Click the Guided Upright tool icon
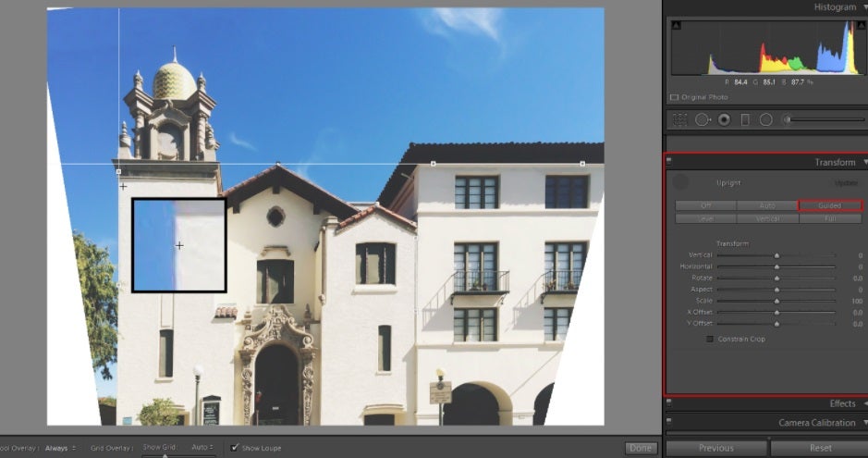 tap(681, 182)
